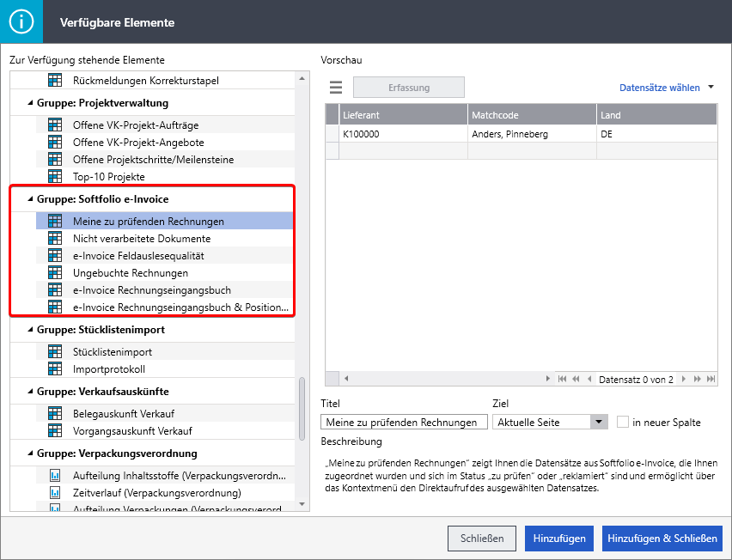Click the element list scrollbar thumb
Viewport: 732px width, 560px height.
[302, 409]
